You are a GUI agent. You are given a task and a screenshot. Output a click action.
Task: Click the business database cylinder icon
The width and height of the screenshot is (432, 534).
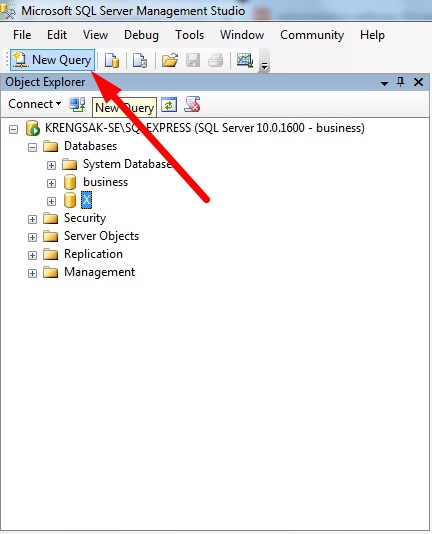tap(70, 182)
